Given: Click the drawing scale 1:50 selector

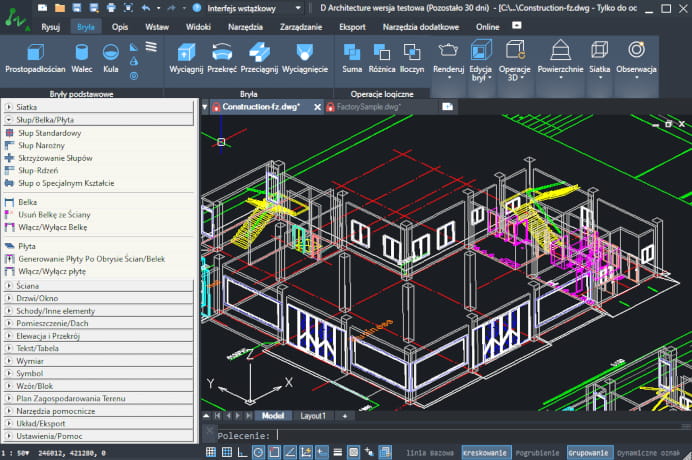Looking at the screenshot, I should (x=15, y=453).
